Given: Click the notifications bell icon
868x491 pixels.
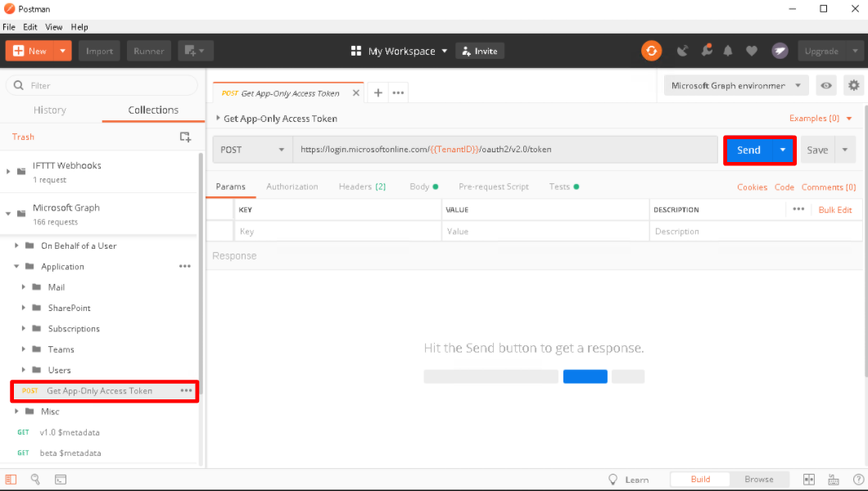Looking at the screenshot, I should coord(728,51).
